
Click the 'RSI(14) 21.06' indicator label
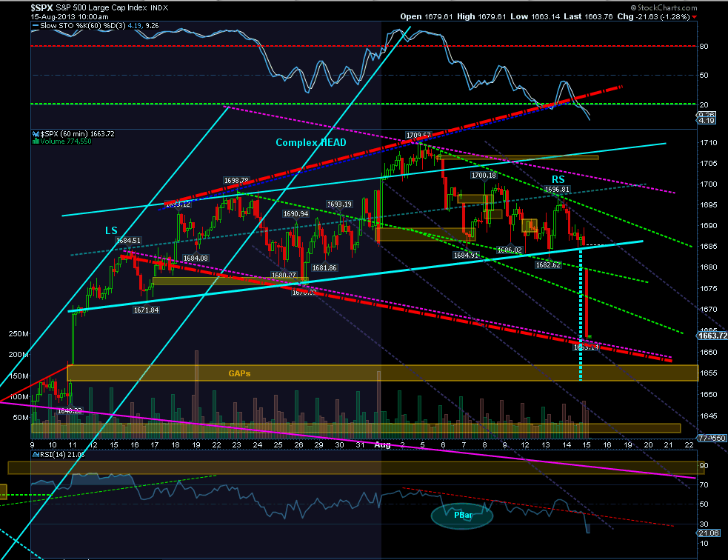pos(62,455)
